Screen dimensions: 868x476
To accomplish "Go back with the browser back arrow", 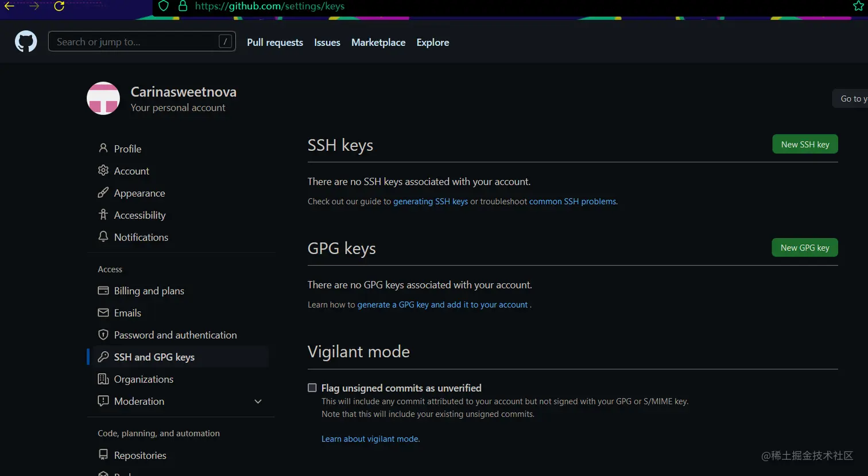I will click(x=9, y=6).
